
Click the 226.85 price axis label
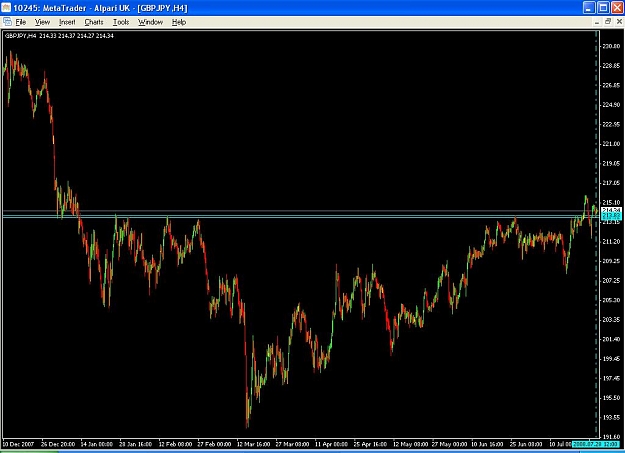[611, 85]
